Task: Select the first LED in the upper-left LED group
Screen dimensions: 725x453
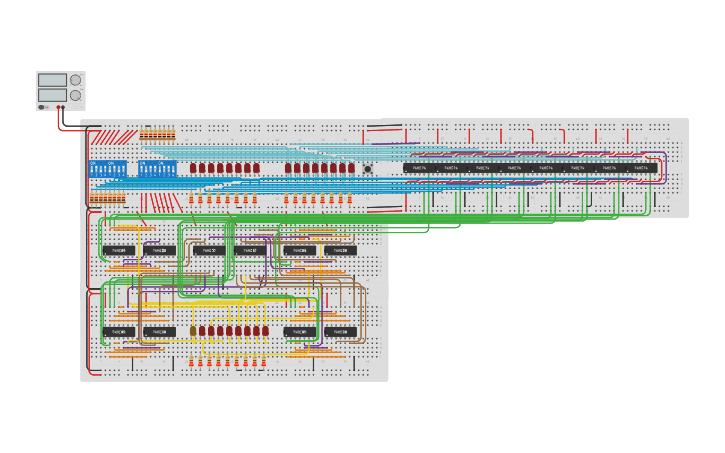Action: point(193,168)
